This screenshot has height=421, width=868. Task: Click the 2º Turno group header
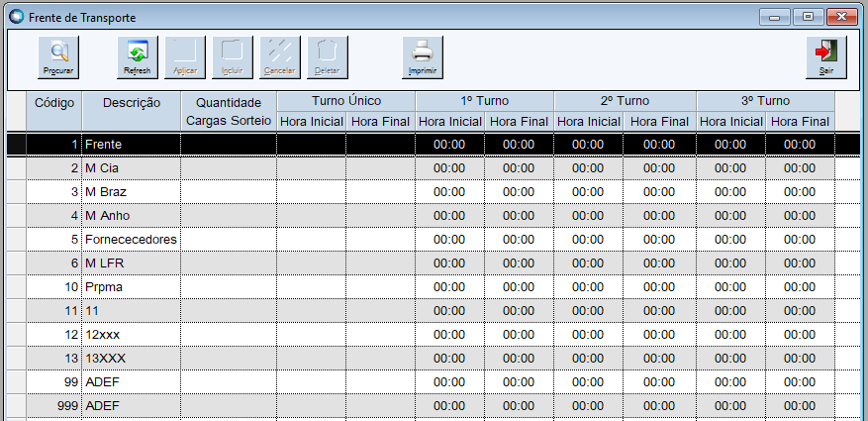pos(625,101)
